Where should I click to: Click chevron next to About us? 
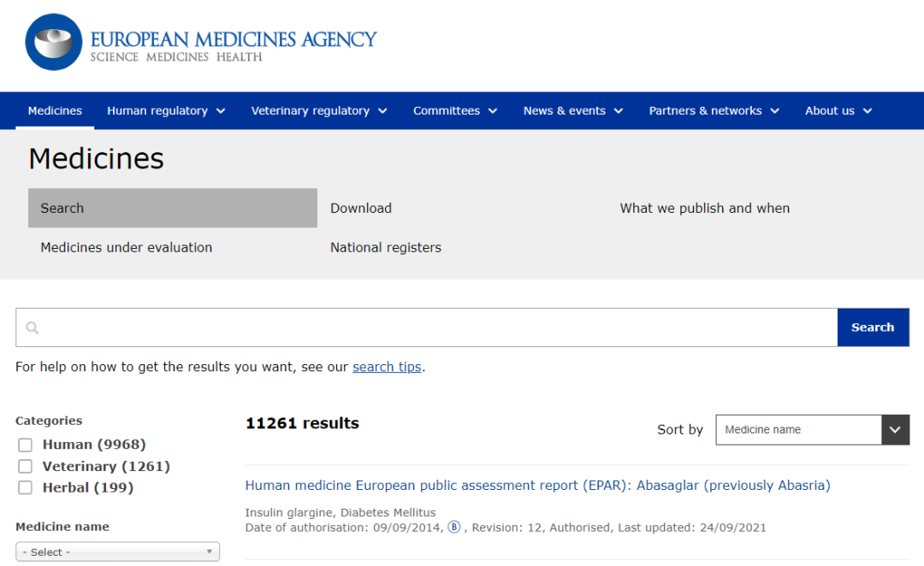coord(868,111)
